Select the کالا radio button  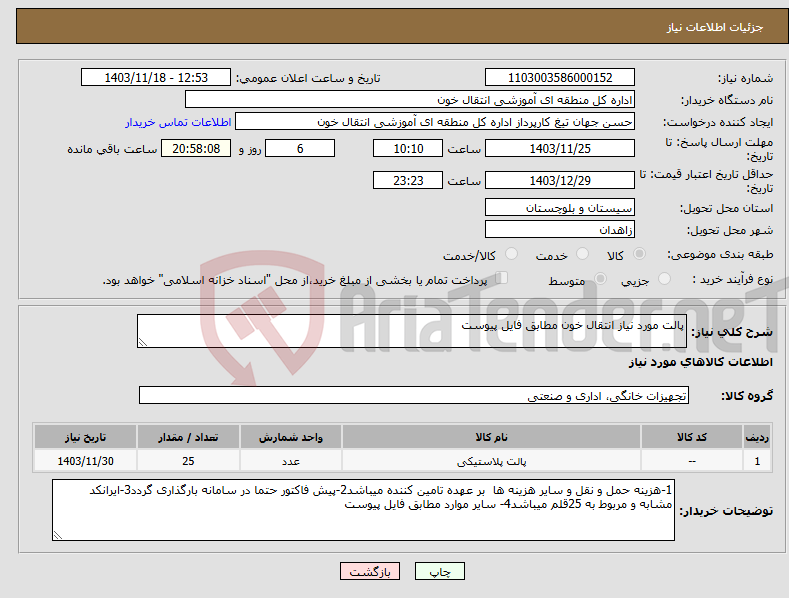(x=639, y=254)
